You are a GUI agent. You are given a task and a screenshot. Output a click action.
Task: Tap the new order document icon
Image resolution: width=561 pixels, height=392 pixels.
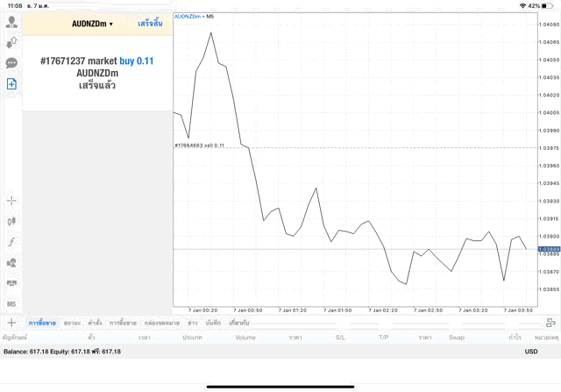pos(11,84)
